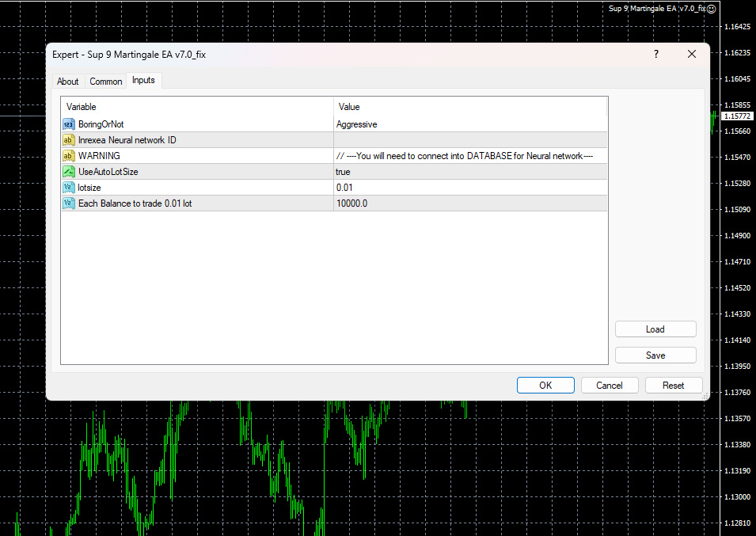Click the Reset button

[673, 385]
